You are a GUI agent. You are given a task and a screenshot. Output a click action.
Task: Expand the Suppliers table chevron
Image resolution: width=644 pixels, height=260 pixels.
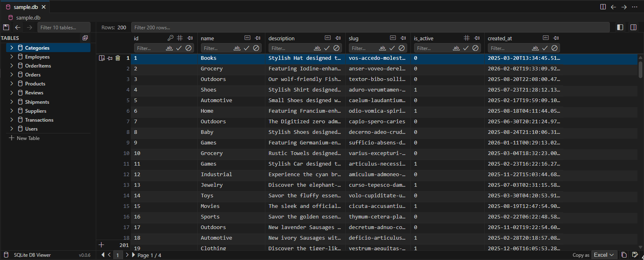click(x=12, y=111)
